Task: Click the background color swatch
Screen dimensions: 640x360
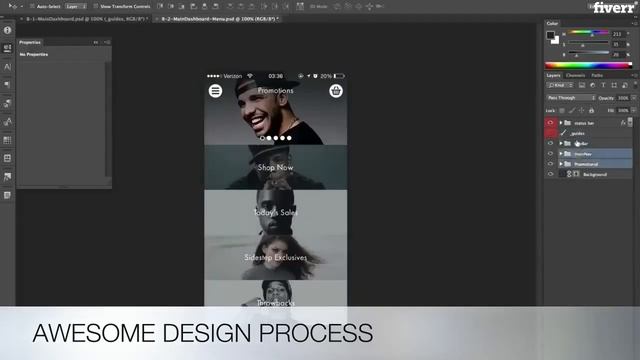Action: click(556, 40)
